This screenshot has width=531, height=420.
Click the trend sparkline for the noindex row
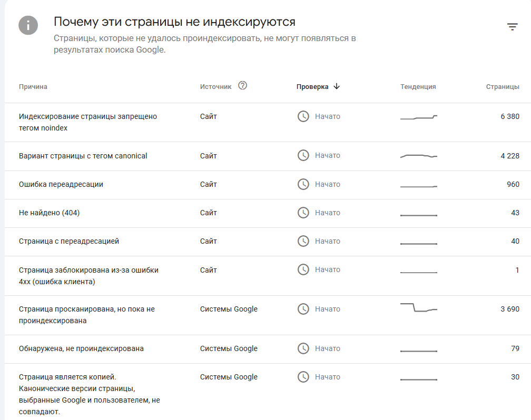coord(419,117)
